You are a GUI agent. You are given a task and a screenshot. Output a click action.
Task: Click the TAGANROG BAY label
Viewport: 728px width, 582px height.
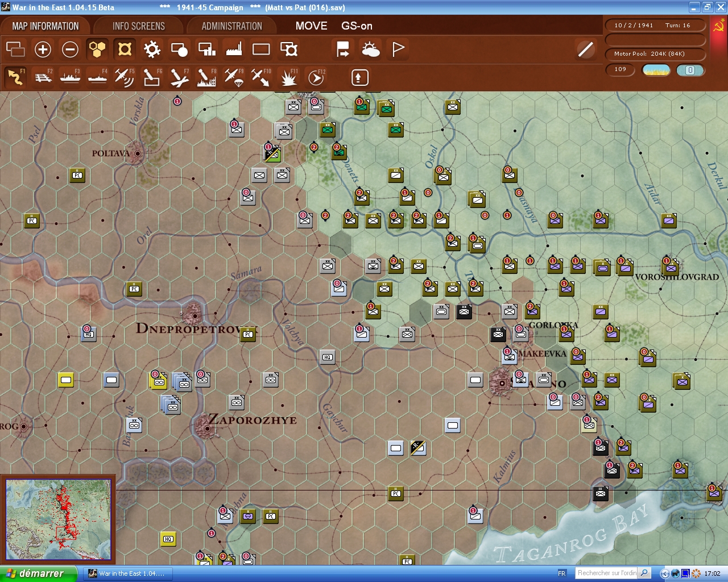pyautogui.click(x=572, y=533)
